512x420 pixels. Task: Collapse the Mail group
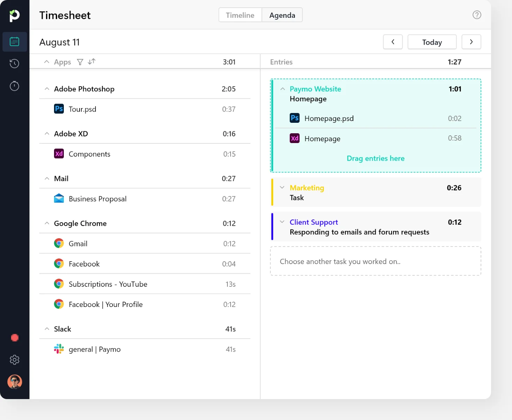[x=47, y=179]
